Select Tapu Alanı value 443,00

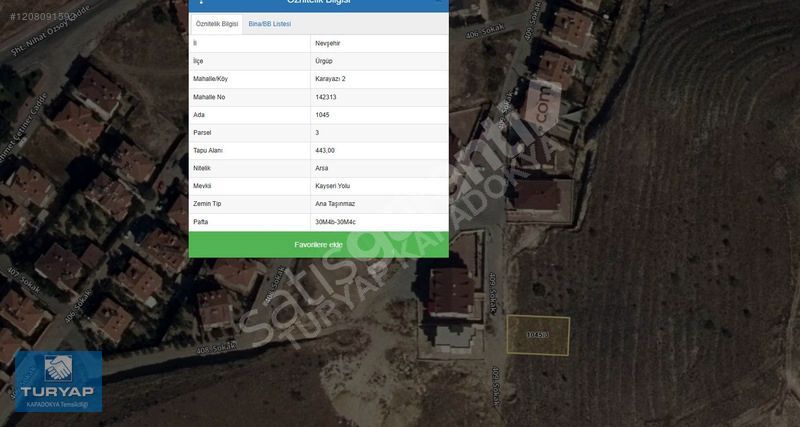[325, 150]
